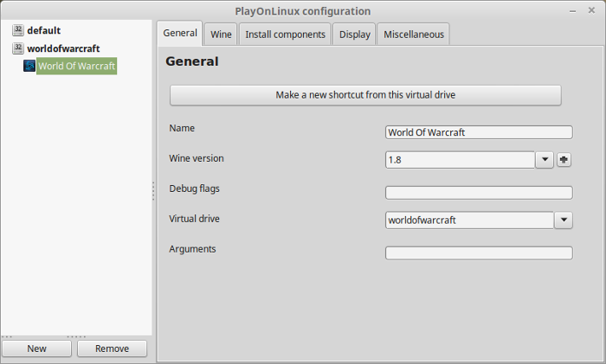Select the World Of Warcraft shortcut entry

76,66
